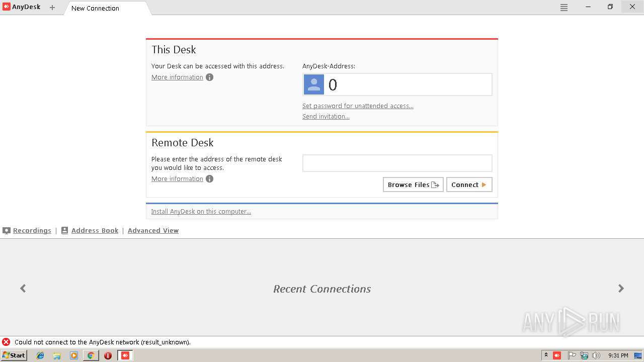This screenshot has width=644, height=362.
Task: Click the taskbar clock showing 9:31 PM
Action: point(618,355)
